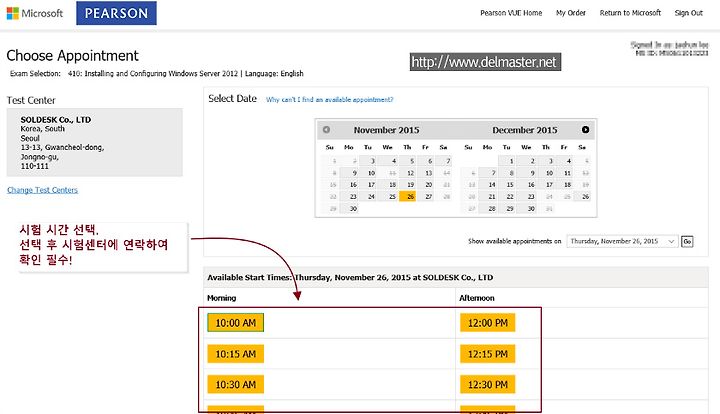
Task: Pick November 27 in calendar
Action: coord(425,196)
